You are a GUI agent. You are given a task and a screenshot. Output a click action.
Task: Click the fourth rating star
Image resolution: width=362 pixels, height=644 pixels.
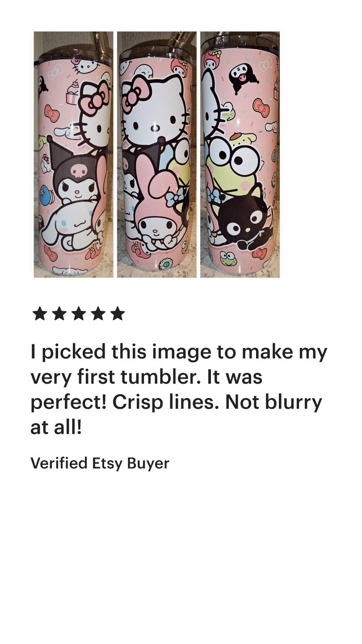pos(98,314)
